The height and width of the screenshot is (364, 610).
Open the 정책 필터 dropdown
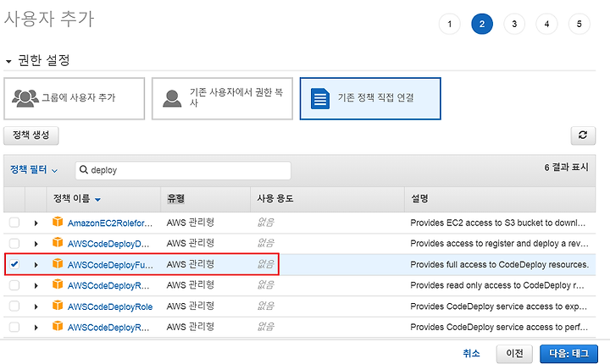[x=34, y=170]
